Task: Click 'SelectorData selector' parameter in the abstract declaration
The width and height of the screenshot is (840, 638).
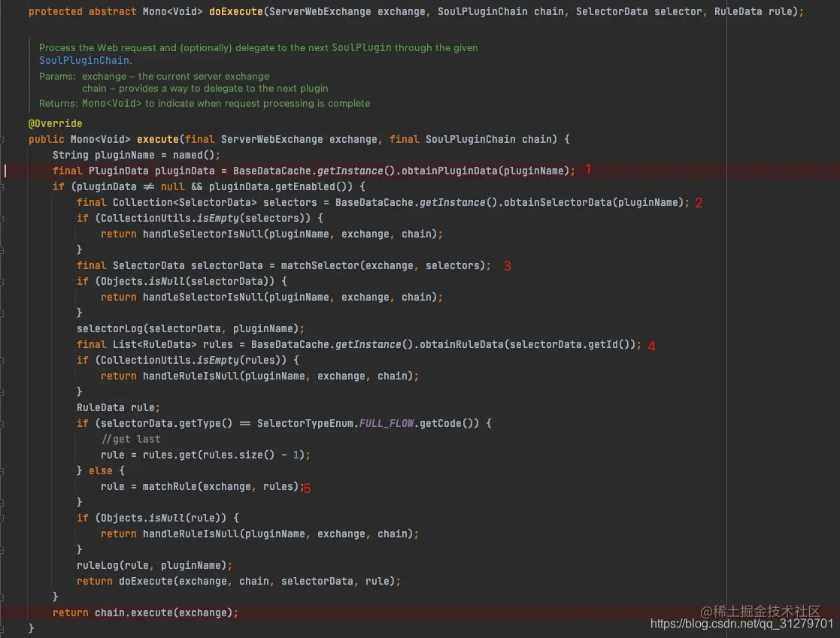Action: [x=638, y=12]
